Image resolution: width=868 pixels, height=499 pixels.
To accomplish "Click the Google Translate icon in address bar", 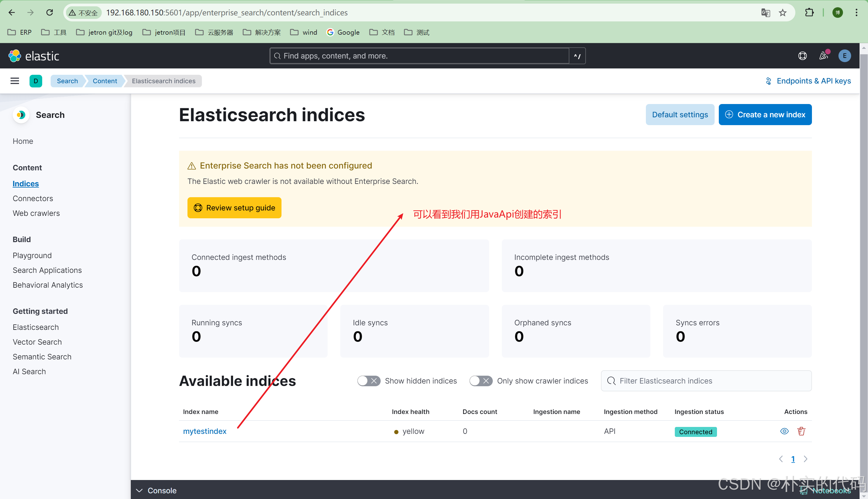I will pos(765,13).
